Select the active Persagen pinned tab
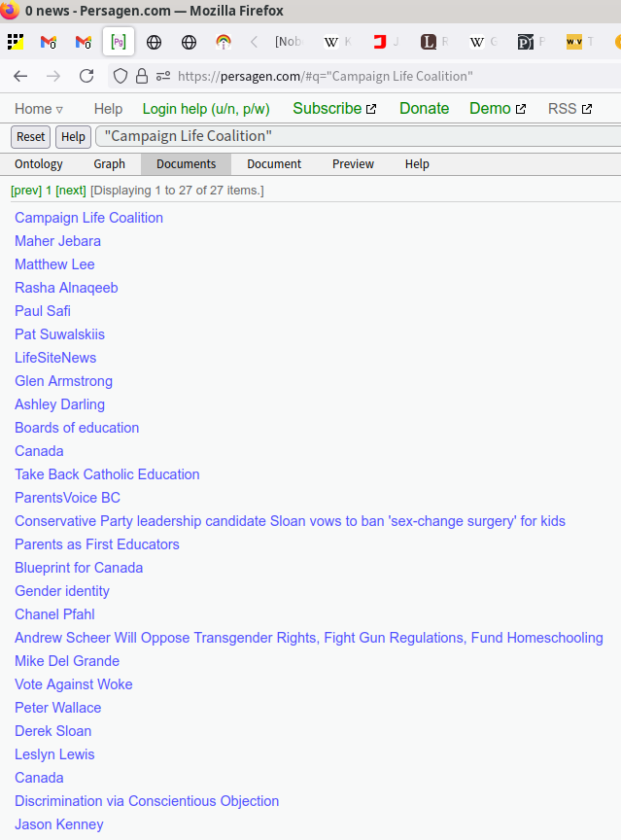621x840 pixels. [x=119, y=42]
